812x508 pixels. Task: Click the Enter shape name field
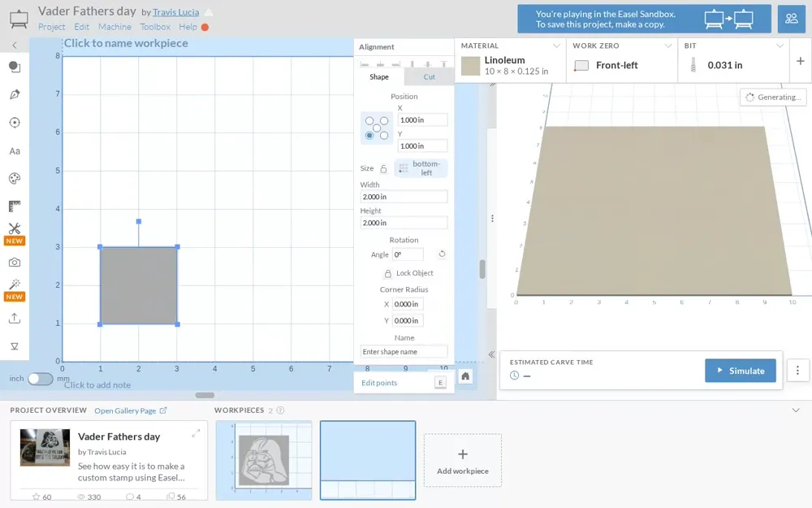tap(404, 351)
